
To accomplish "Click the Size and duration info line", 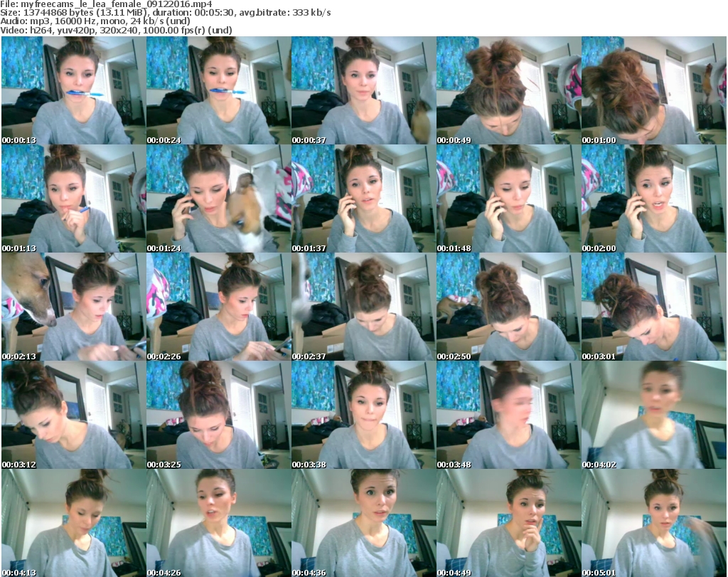I will tap(166, 13).
